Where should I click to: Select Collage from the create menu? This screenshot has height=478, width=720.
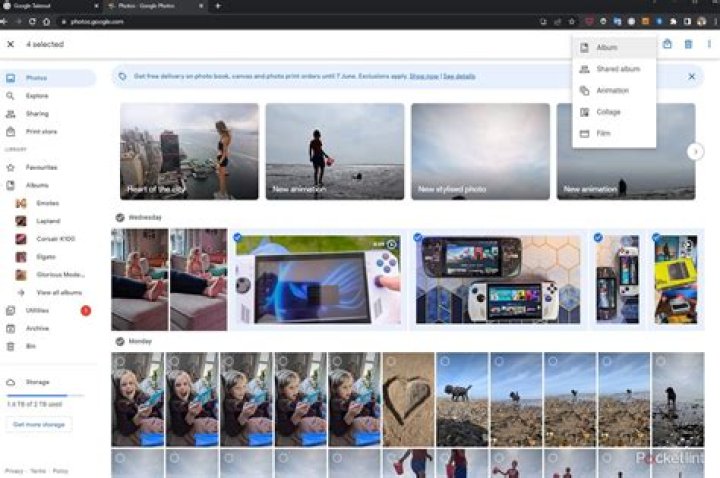coord(608,112)
